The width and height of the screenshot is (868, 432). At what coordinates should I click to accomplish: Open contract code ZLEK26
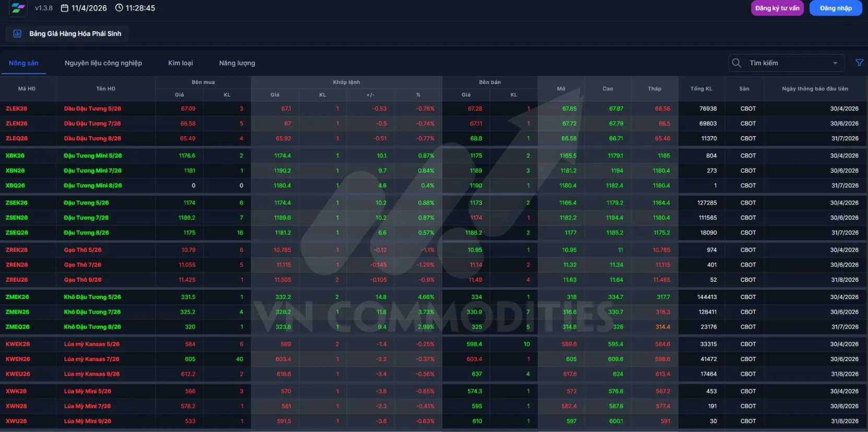[x=16, y=109]
